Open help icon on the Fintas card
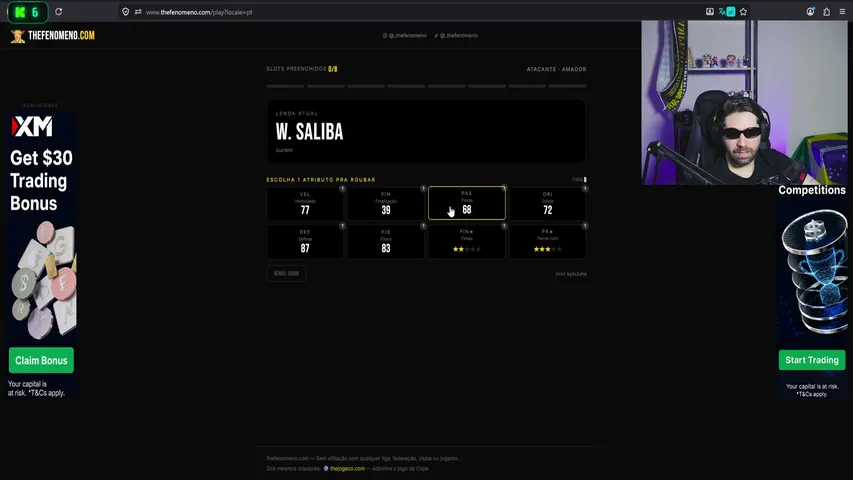The image size is (853, 480). tap(504, 226)
